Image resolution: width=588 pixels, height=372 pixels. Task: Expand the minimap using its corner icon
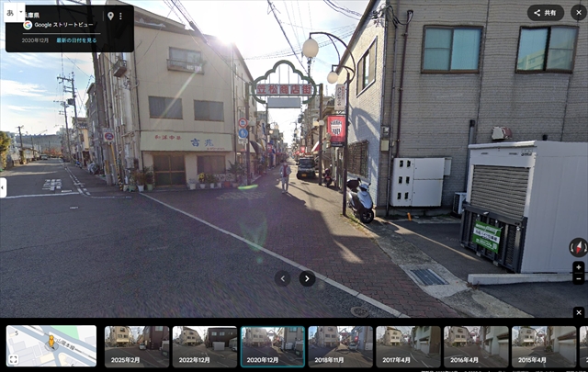(x=16, y=358)
